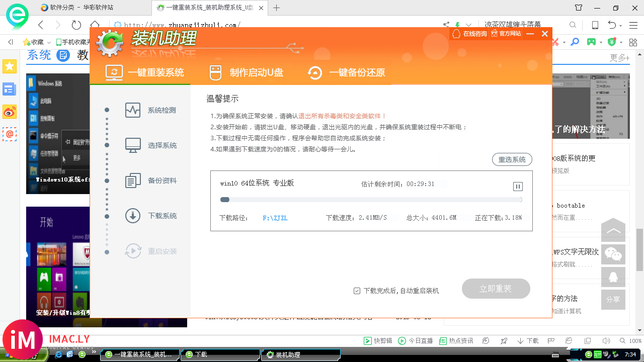
Task: Click the search magnifier icon
Action: (573, 25)
